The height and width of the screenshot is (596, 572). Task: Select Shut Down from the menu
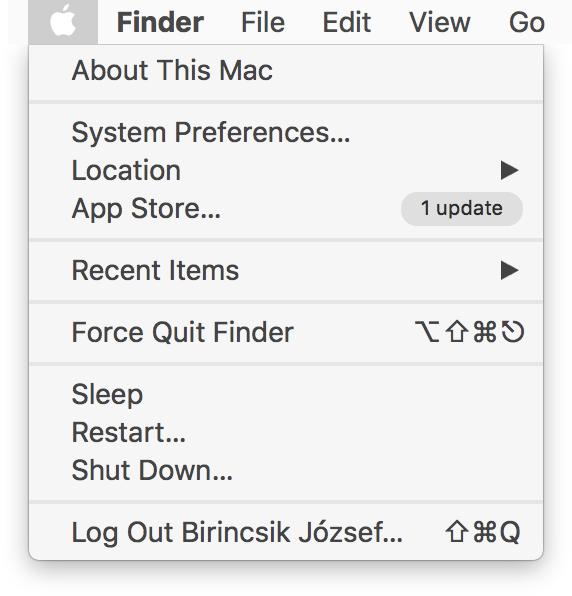tap(286, 470)
